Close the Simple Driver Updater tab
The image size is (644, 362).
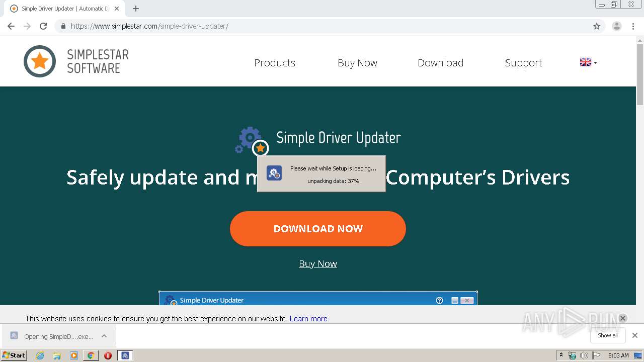(x=117, y=9)
